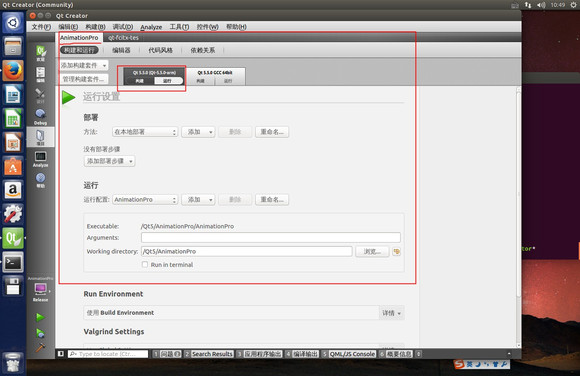This screenshot has height=376, width=580.
Task: Expand output pane arrow in the status bar
Action: tap(509, 354)
